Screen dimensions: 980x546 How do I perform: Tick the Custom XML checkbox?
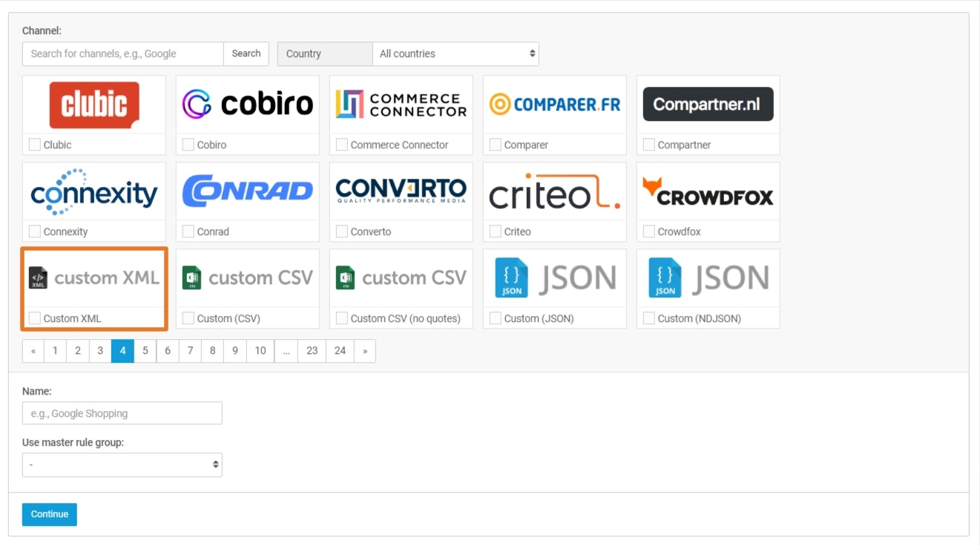click(x=35, y=318)
